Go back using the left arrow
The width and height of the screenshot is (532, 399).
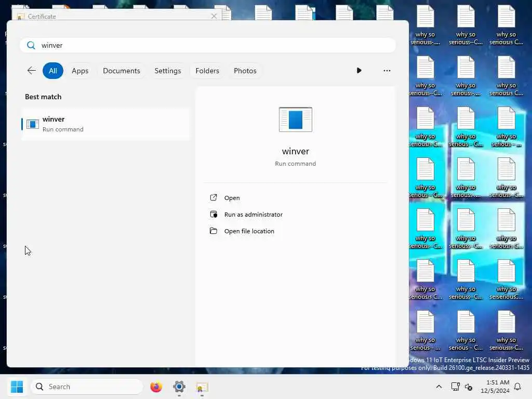[32, 71]
